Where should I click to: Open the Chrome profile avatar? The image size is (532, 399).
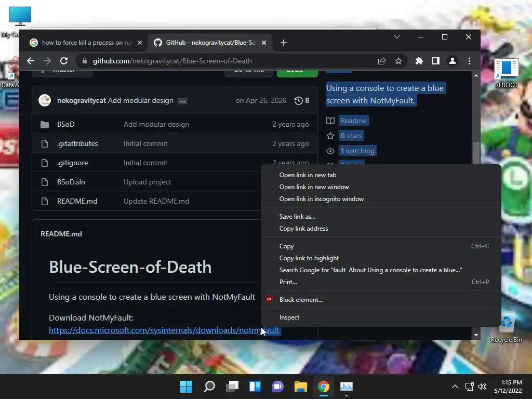(x=453, y=61)
